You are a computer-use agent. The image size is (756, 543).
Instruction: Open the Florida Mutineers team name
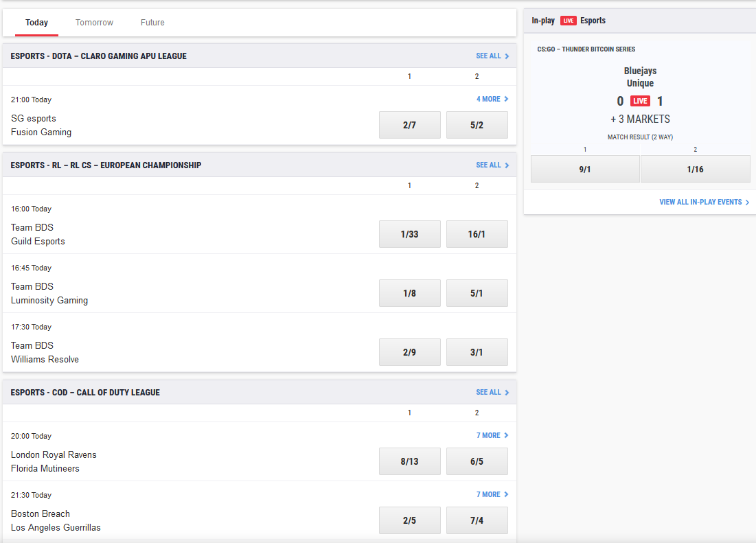[x=45, y=468]
